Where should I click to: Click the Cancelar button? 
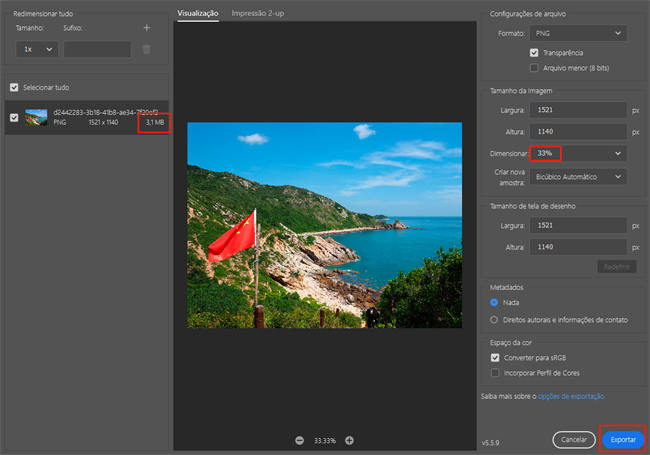pyautogui.click(x=574, y=440)
